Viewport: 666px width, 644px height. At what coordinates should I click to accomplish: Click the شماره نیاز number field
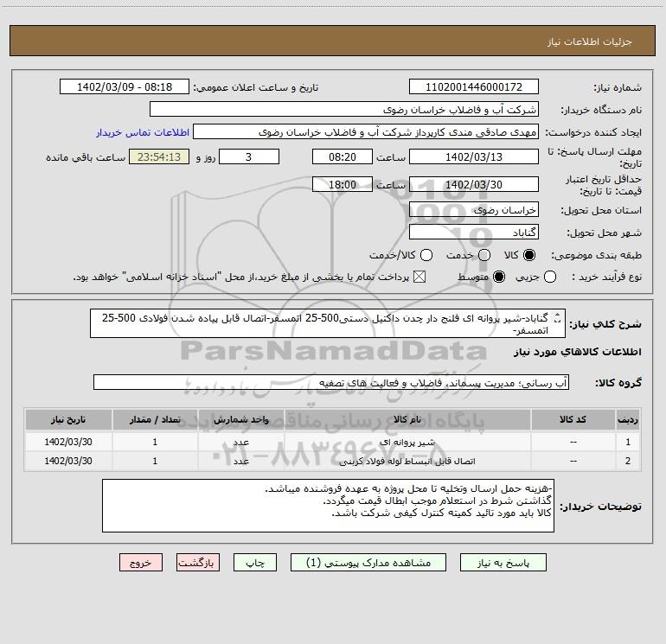coord(474,86)
